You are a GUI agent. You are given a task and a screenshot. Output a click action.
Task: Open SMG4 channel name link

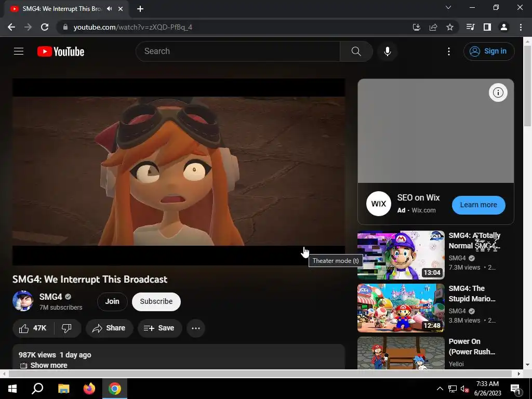point(50,297)
